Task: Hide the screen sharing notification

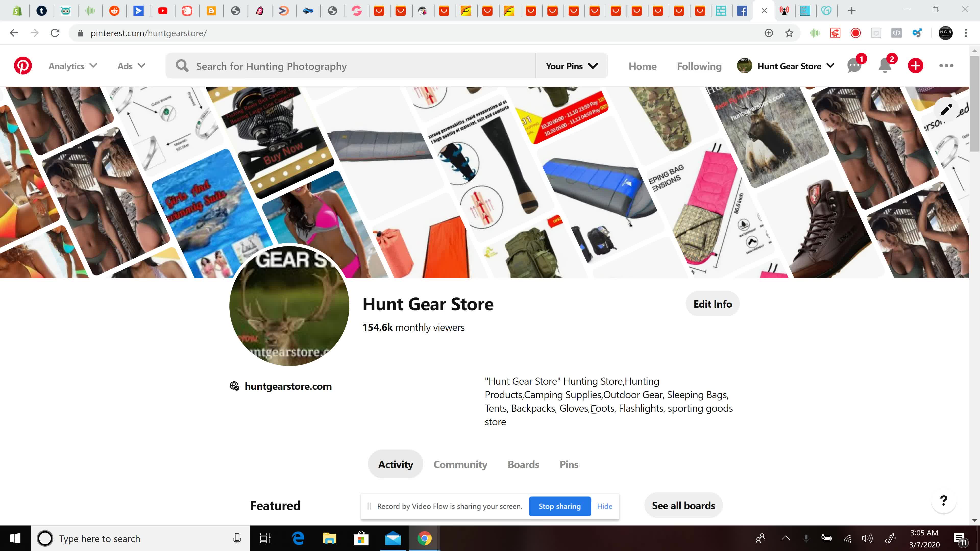Action: point(605,506)
